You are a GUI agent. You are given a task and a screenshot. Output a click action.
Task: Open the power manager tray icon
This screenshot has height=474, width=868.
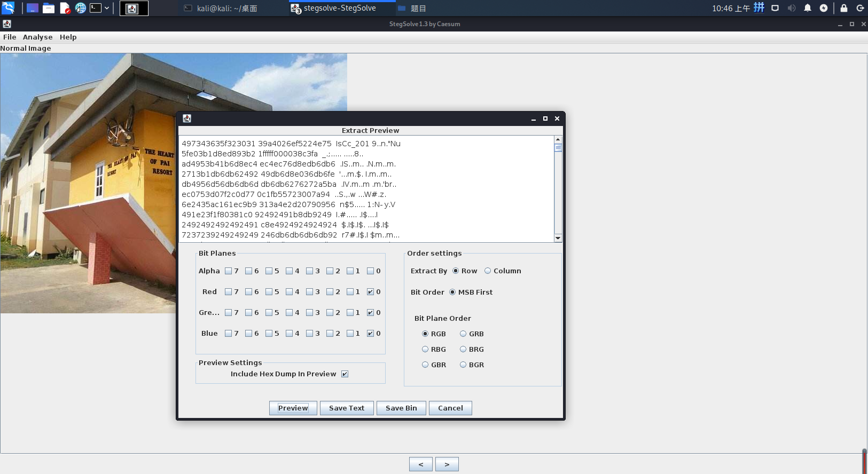click(x=824, y=8)
